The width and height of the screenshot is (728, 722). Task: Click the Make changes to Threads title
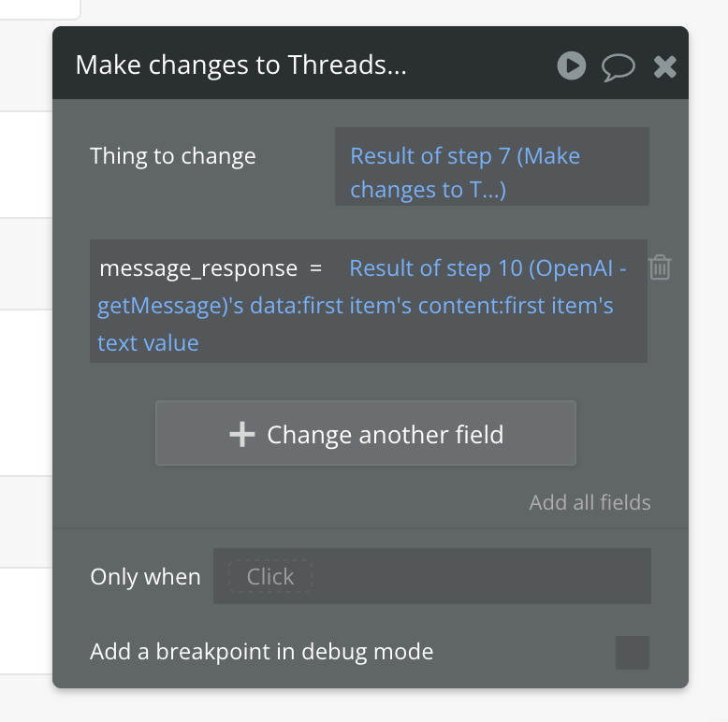point(240,65)
